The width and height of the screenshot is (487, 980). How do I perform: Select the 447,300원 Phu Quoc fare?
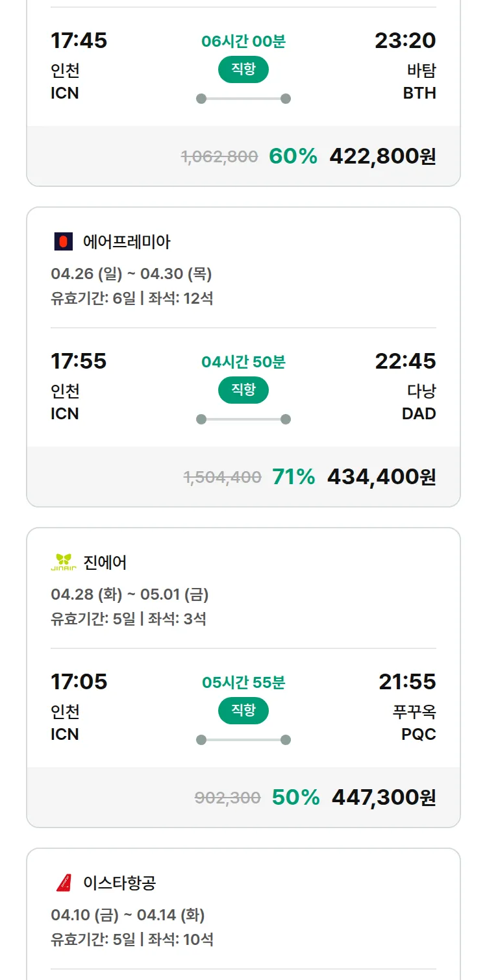pos(384,797)
